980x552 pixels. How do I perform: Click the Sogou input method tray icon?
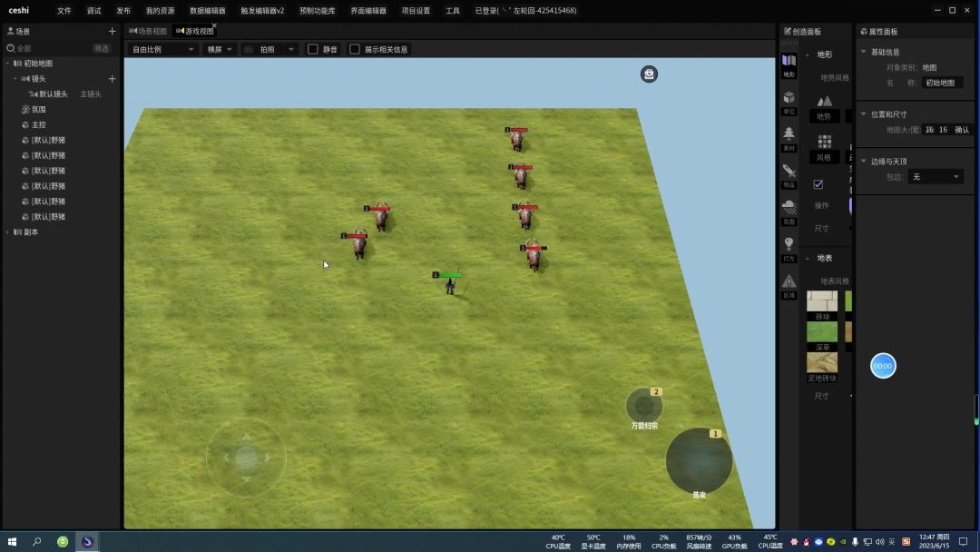[906, 542]
